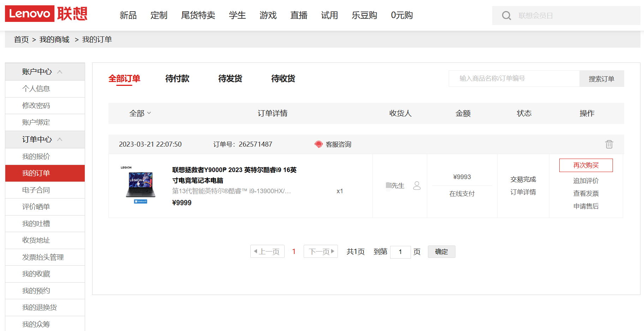Click the 客服咨询 link text
The height and width of the screenshot is (331, 644).
tap(338, 144)
